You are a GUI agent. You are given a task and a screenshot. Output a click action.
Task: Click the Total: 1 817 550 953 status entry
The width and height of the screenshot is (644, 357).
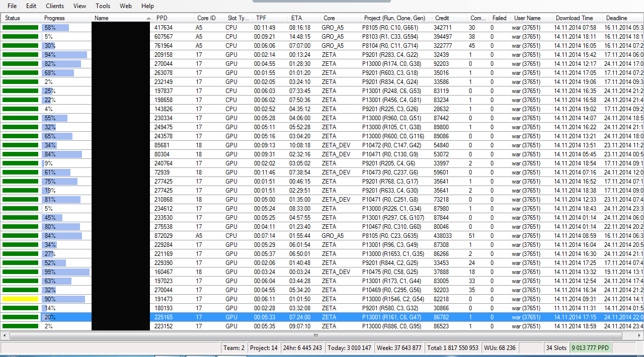(452, 348)
